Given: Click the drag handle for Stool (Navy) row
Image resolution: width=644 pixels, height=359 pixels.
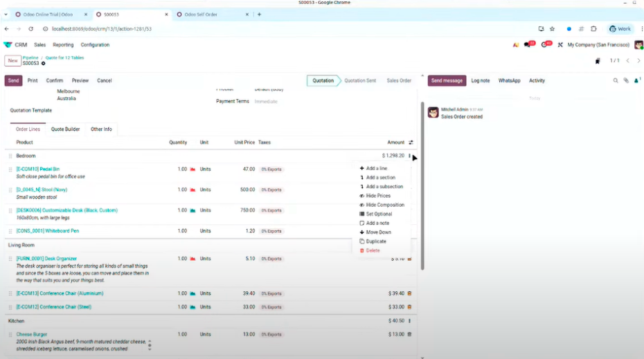Looking at the screenshot, I should click(x=10, y=190).
